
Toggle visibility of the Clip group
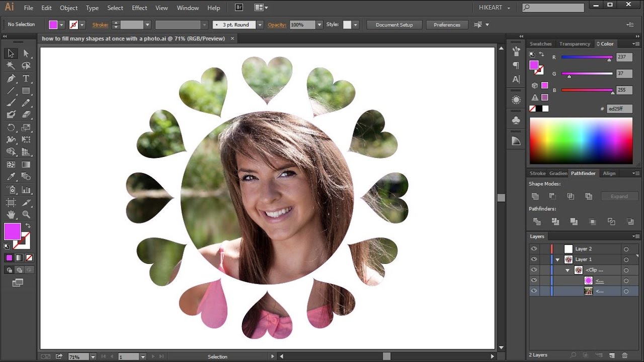coord(534,270)
